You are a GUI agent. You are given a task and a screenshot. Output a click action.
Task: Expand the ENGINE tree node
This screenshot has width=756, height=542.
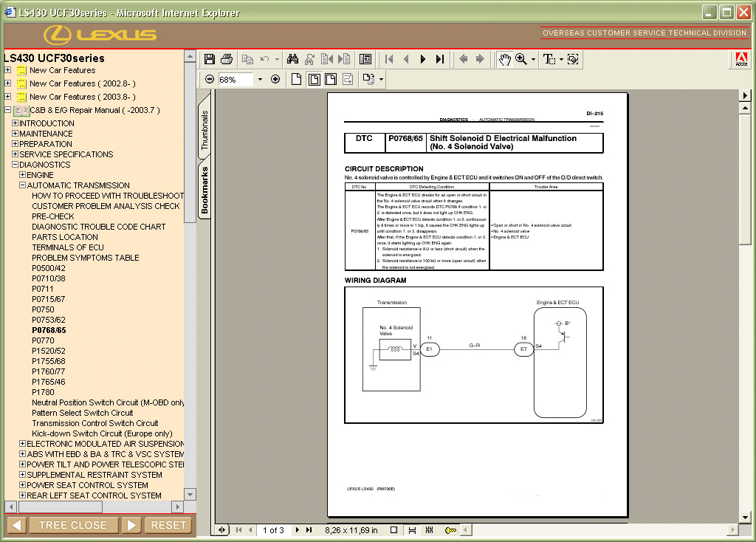(22, 174)
